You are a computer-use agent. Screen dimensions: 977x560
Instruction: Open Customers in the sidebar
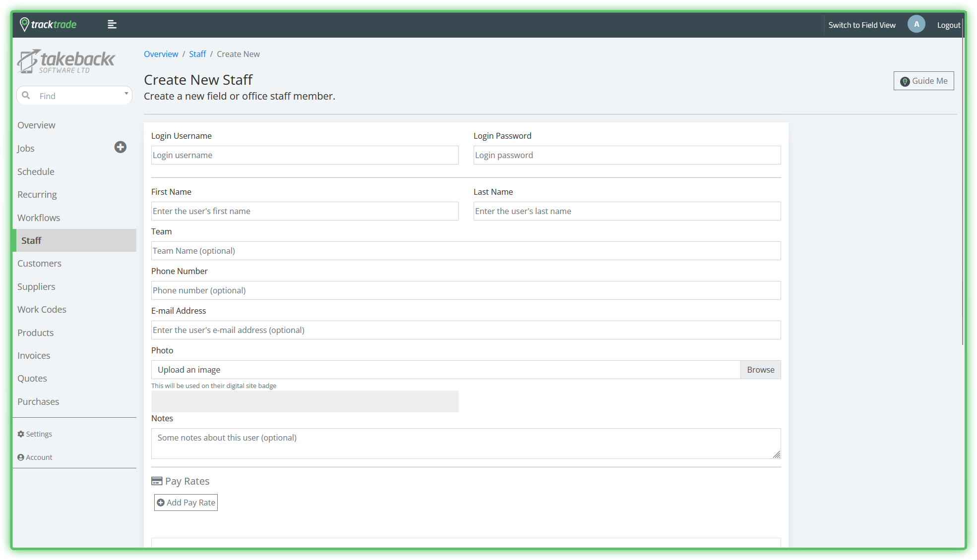point(39,264)
